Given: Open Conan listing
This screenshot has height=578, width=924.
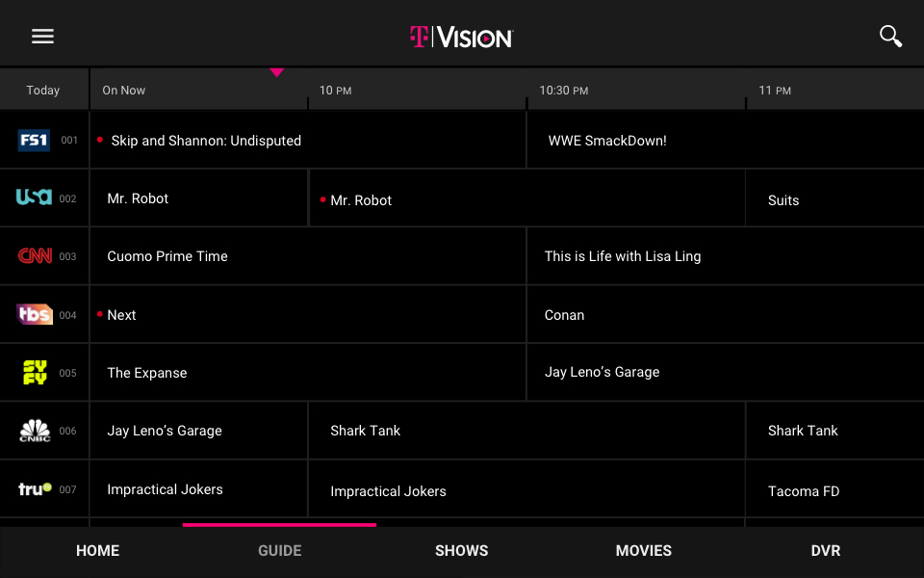Looking at the screenshot, I should tap(726, 314).
